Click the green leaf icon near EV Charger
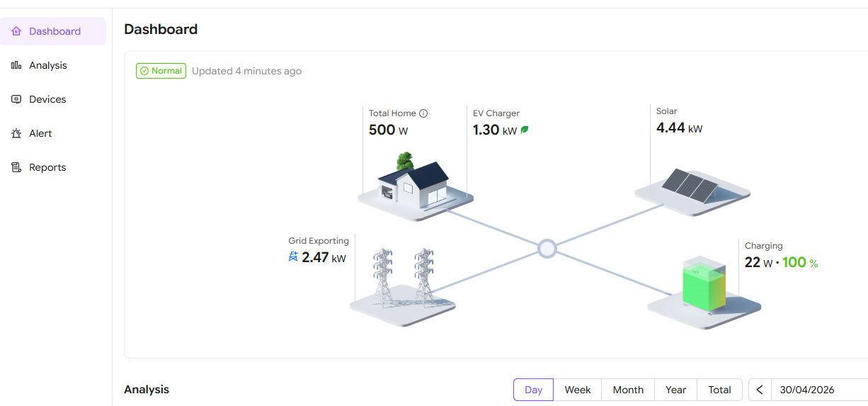The height and width of the screenshot is (406, 868). (525, 130)
